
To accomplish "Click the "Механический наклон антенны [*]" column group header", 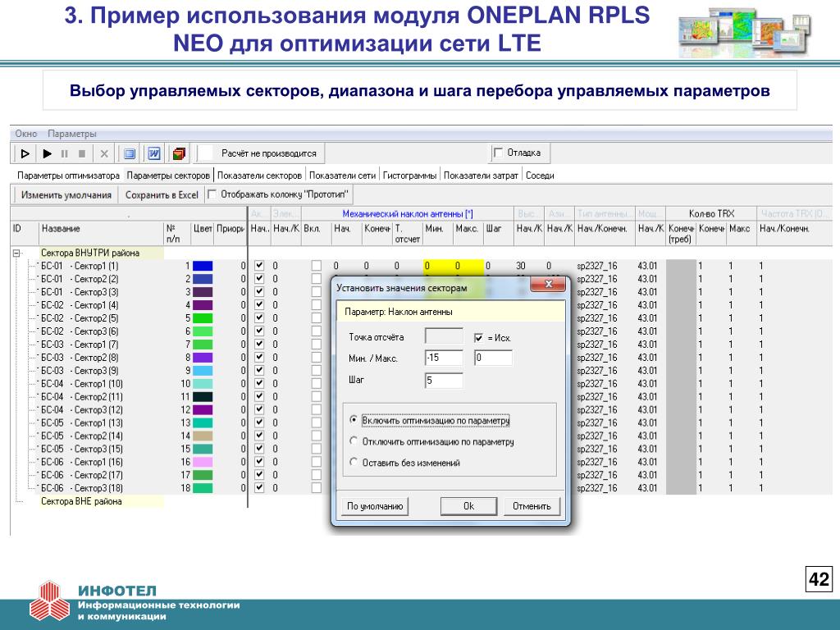I will (407, 214).
